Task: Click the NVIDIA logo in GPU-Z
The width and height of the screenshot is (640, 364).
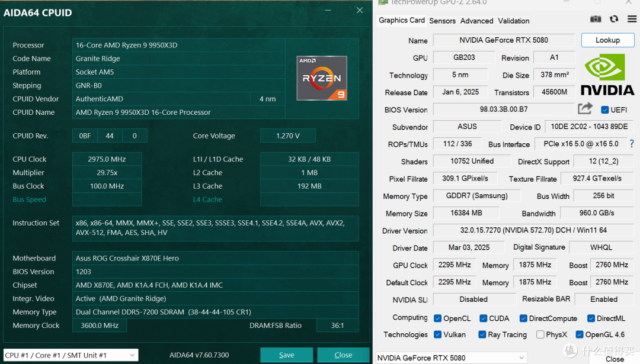Action: coord(607,75)
